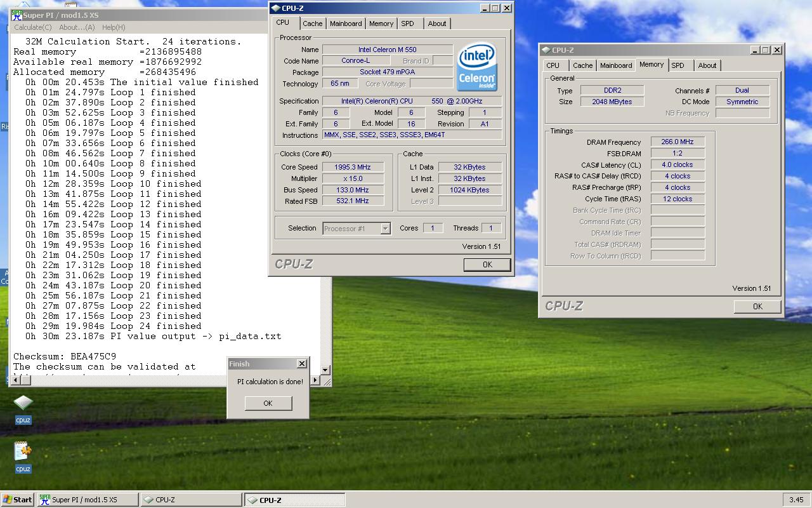The height and width of the screenshot is (508, 812).
Task: Click OK in the CPU-Z CPU window
Action: click(x=487, y=265)
